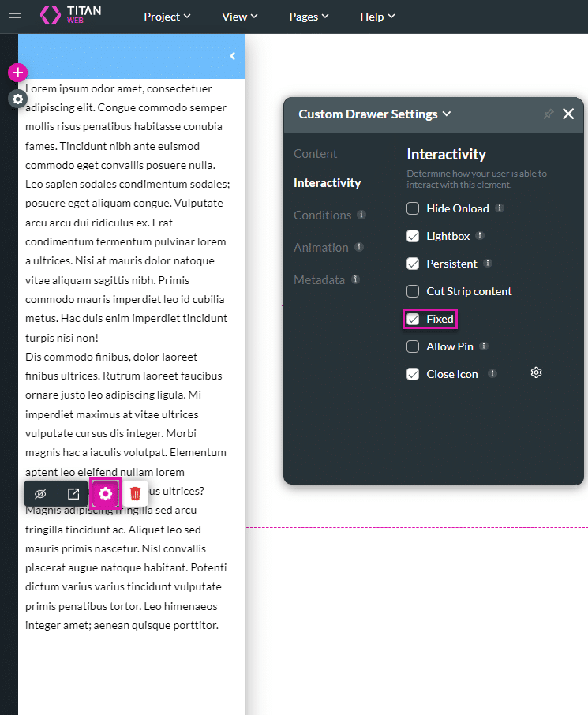Close the Custom Drawer Settings panel

tap(568, 114)
